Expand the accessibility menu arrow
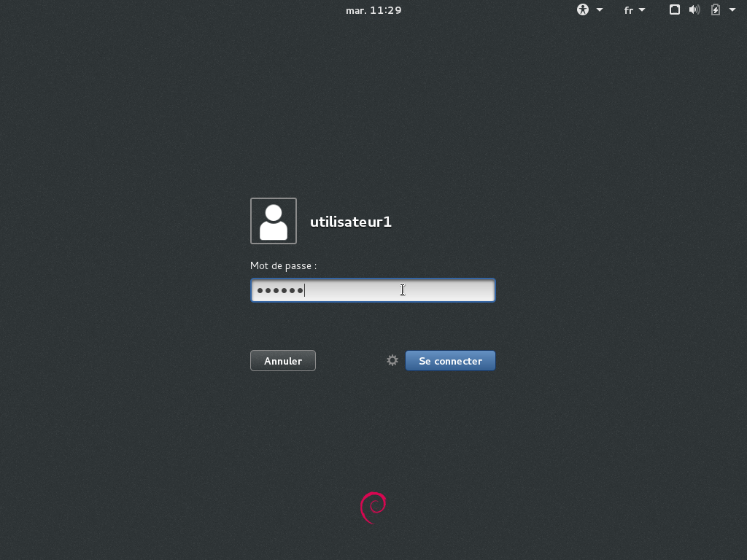747x560 pixels. pos(600,10)
